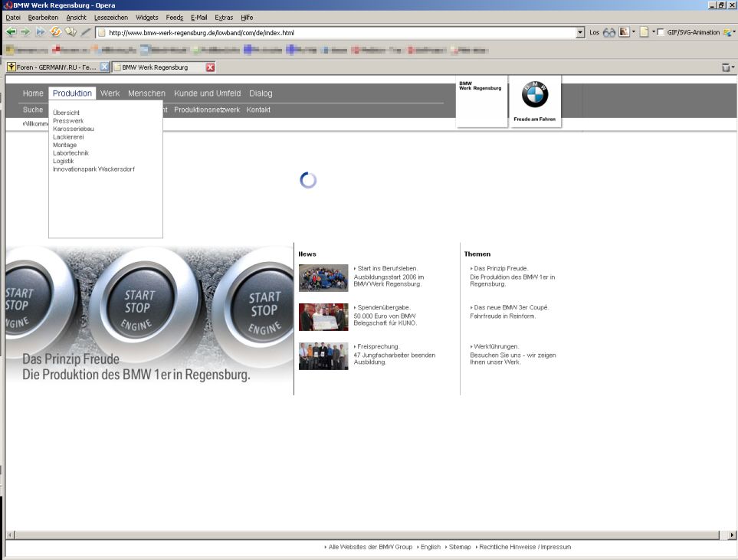This screenshot has height=560, width=738.
Task: Click the show images icon
Action: (624, 32)
